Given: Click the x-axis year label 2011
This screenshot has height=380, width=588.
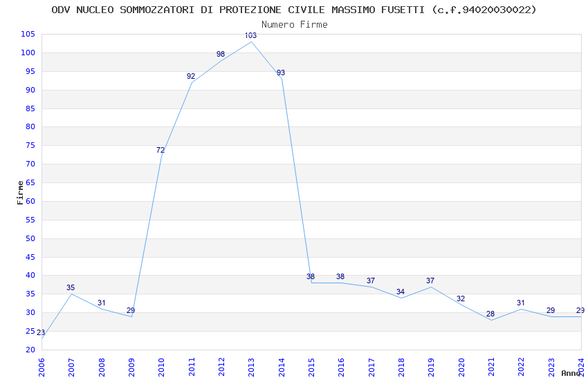Looking at the screenshot, I should click(x=191, y=368).
